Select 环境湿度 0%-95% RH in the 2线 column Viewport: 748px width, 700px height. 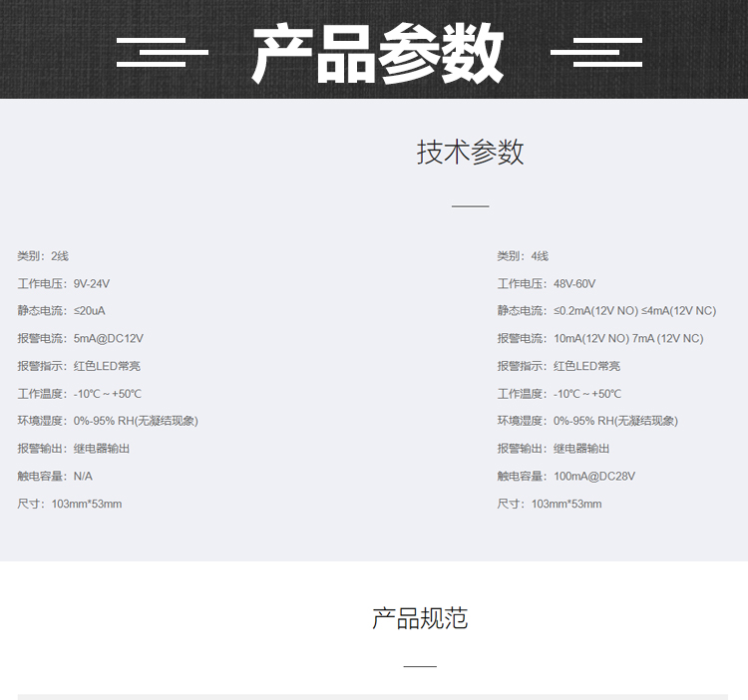[108, 421]
